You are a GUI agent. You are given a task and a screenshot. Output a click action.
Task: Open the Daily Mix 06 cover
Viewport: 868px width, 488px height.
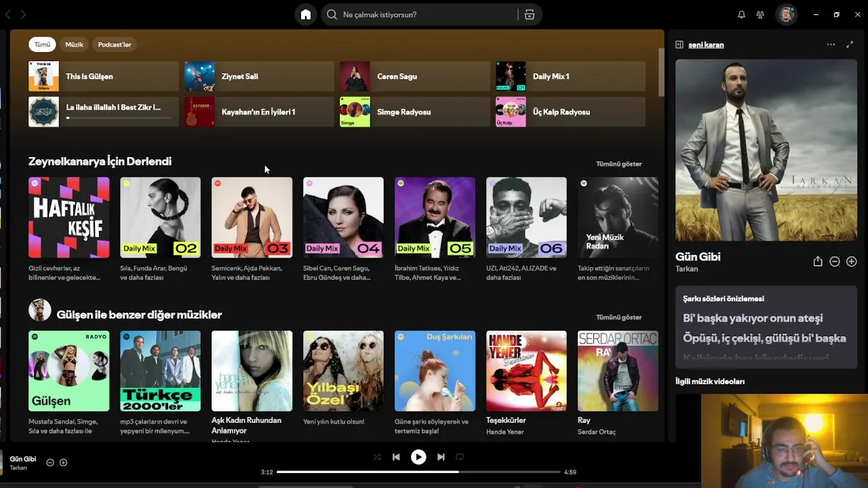(526, 218)
